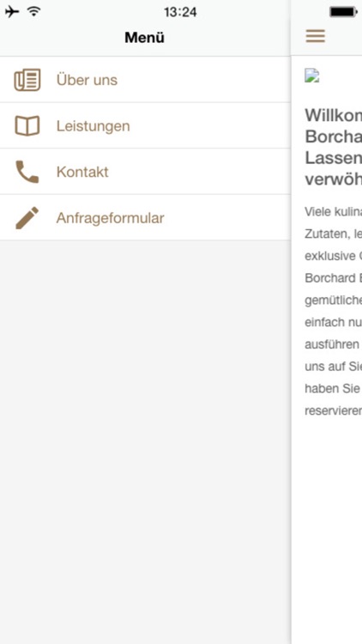Image resolution: width=362 pixels, height=644 pixels.
Task: Tap the Menü title in the header
Action: coord(144,38)
